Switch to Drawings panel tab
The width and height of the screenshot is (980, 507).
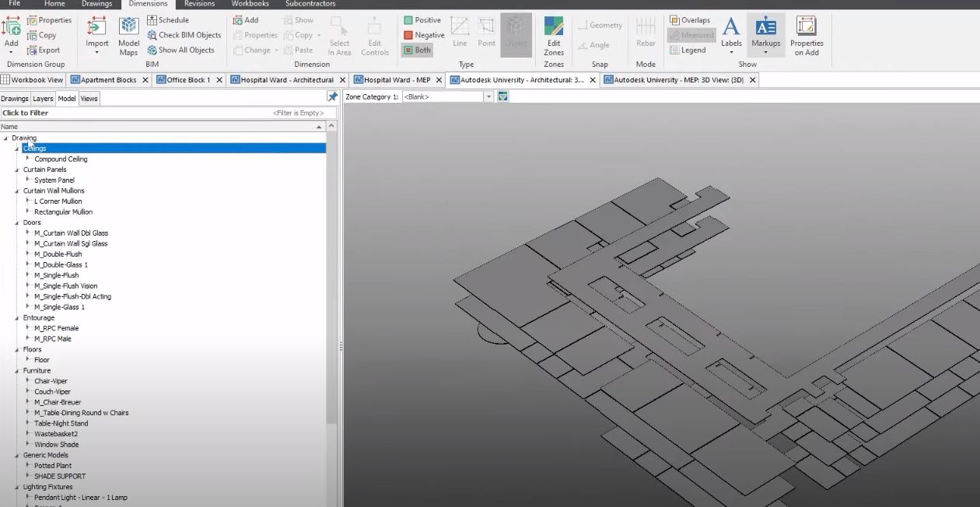coord(15,99)
